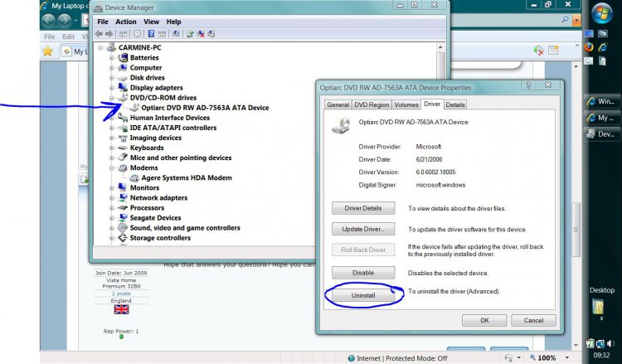Expand the Disk drives node

pyautogui.click(x=112, y=78)
